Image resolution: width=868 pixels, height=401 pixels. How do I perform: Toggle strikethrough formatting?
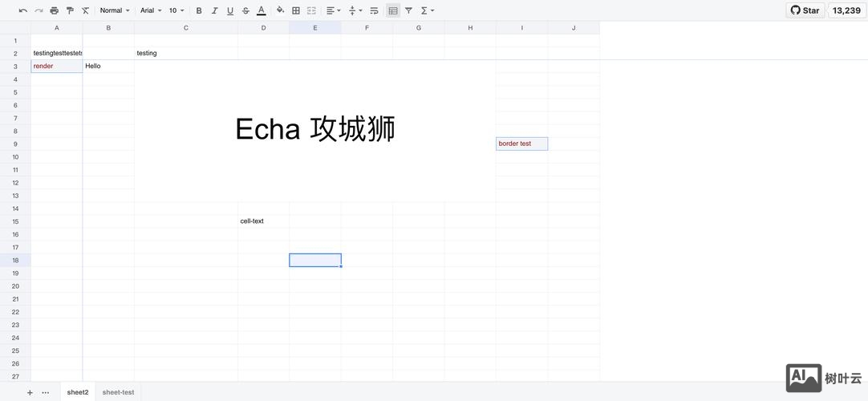tap(245, 10)
